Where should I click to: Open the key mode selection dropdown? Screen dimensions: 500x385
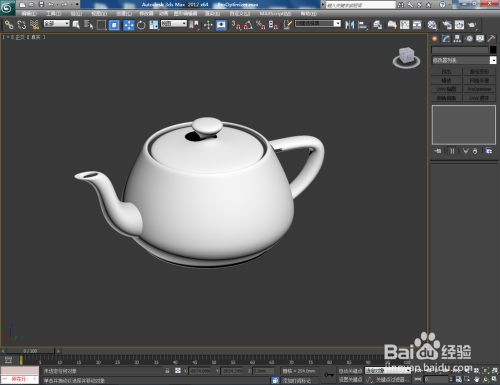tap(388, 371)
